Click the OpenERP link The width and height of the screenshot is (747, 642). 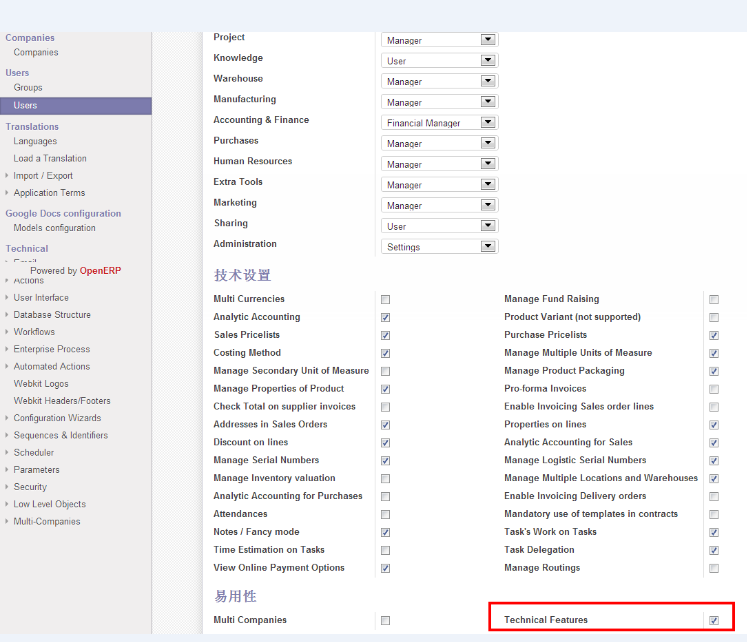[x=100, y=271]
